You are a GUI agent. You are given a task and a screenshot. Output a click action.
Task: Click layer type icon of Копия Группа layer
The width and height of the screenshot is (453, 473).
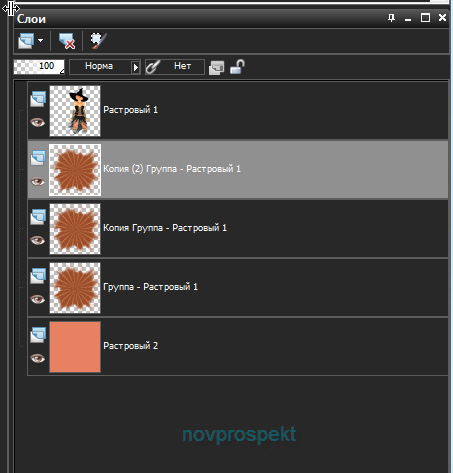click(38, 217)
